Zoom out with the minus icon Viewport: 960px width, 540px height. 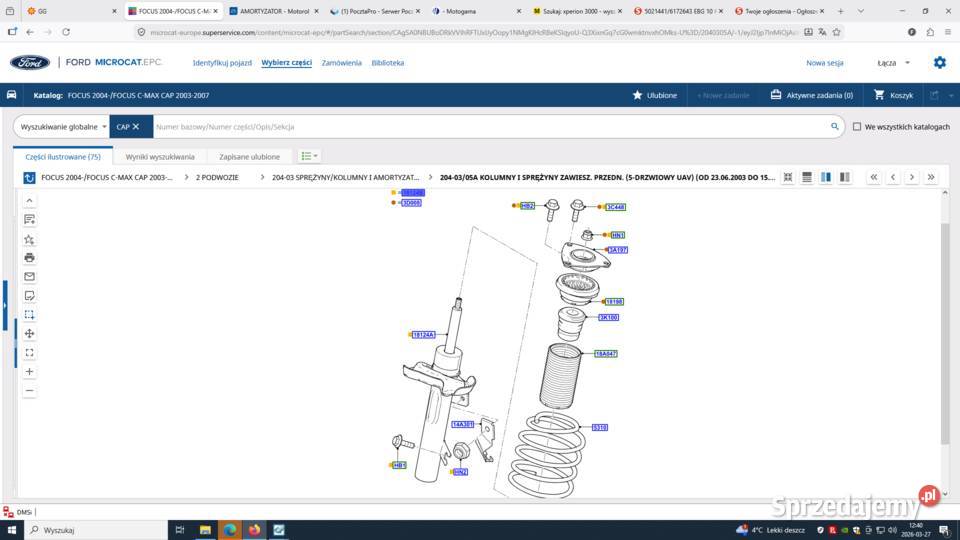click(29, 390)
